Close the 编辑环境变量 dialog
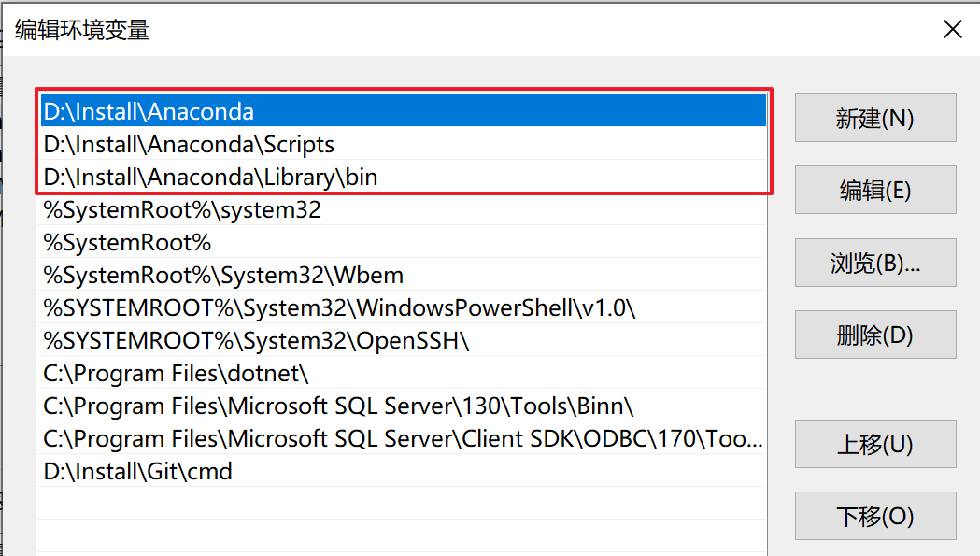The width and height of the screenshot is (980, 556). click(x=953, y=29)
